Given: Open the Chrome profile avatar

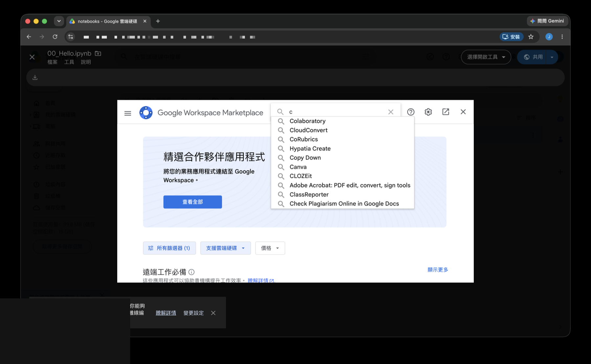Looking at the screenshot, I should pos(549,37).
